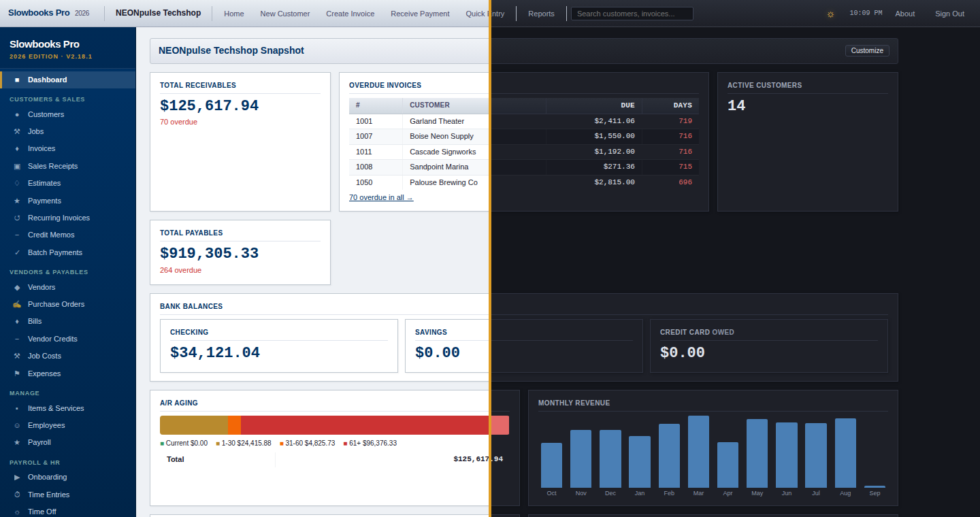Select Create Invoice in the top navigation
The image size is (980, 517).
pyautogui.click(x=350, y=14)
